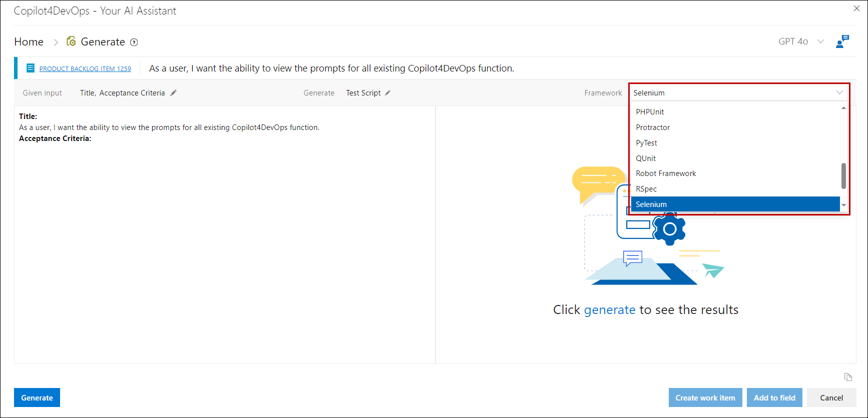Click the Selenium framework combo box field
The height and width of the screenshot is (418, 868).
739,93
